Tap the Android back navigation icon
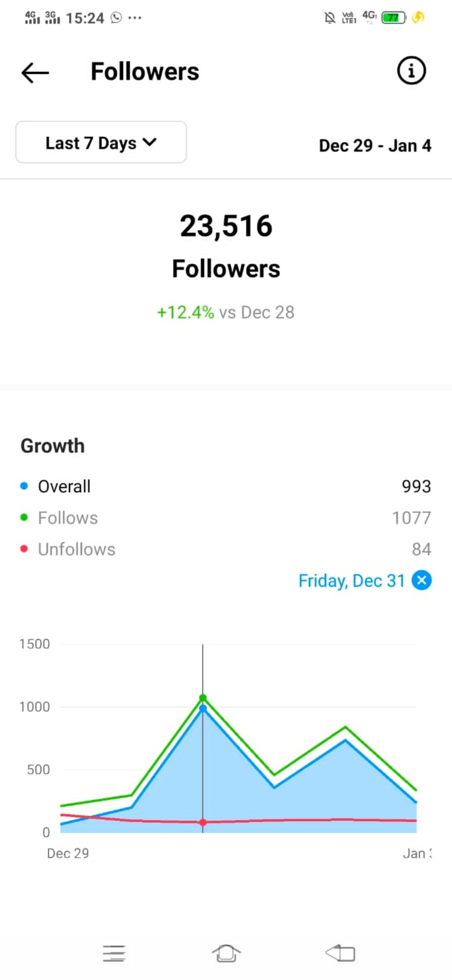Screen dimensions: 452x980 click(340, 953)
